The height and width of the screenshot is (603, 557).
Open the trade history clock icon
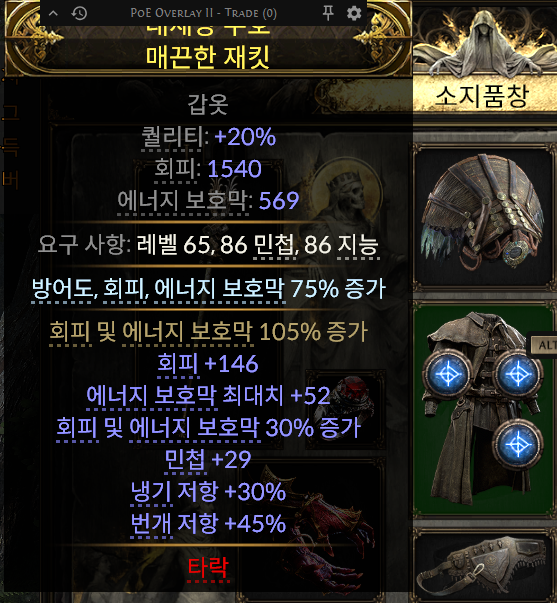(x=79, y=13)
